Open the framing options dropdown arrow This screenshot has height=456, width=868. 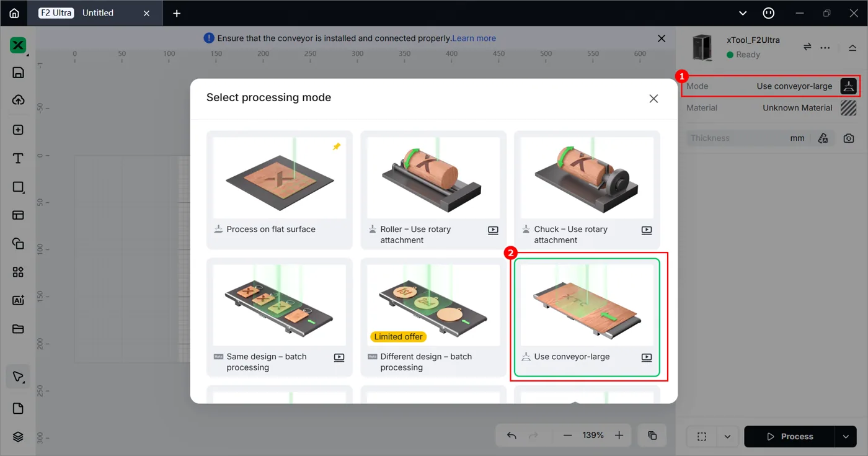click(x=727, y=437)
